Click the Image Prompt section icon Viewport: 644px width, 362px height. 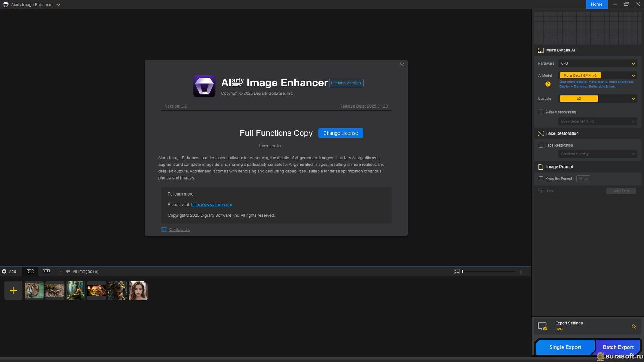[x=541, y=167]
